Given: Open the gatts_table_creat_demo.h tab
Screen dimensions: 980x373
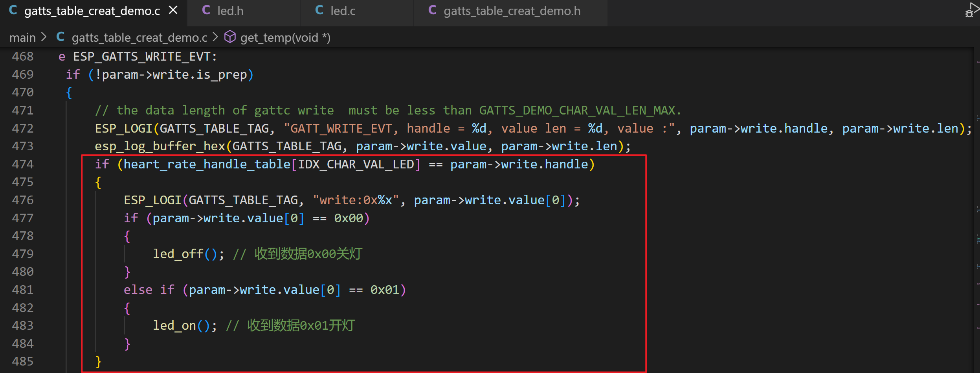Looking at the screenshot, I should pyautogui.click(x=510, y=13).
